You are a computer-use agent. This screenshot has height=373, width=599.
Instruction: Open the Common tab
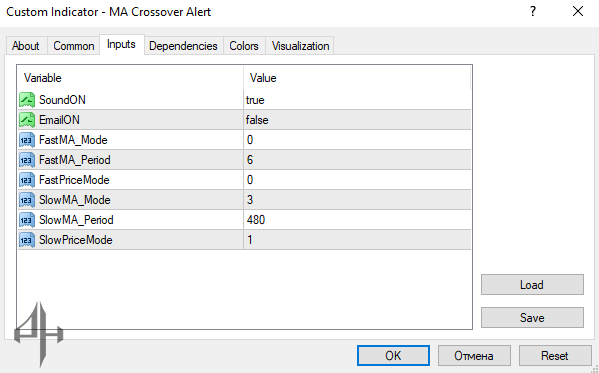[74, 46]
